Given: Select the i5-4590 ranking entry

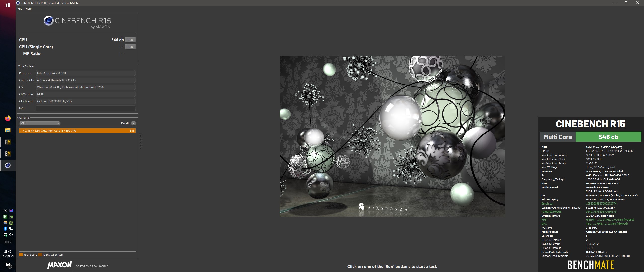Looking at the screenshot, I should [77, 131].
